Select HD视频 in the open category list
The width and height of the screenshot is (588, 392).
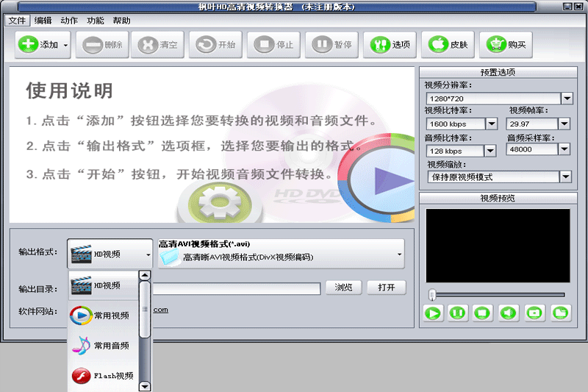click(x=104, y=286)
